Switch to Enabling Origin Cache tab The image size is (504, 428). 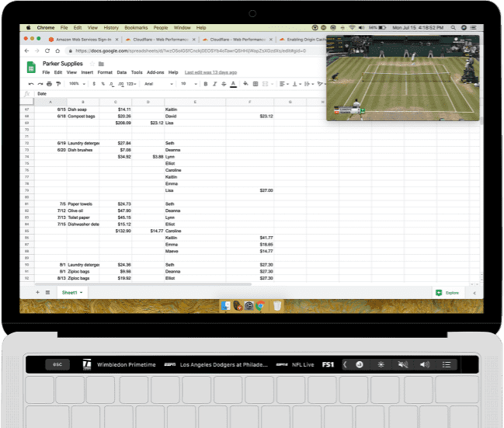(302, 40)
